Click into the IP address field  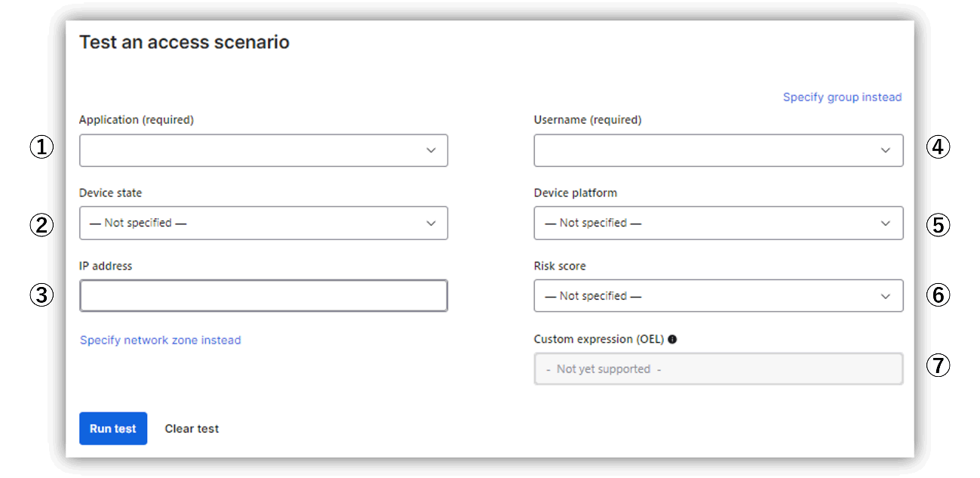(x=263, y=296)
